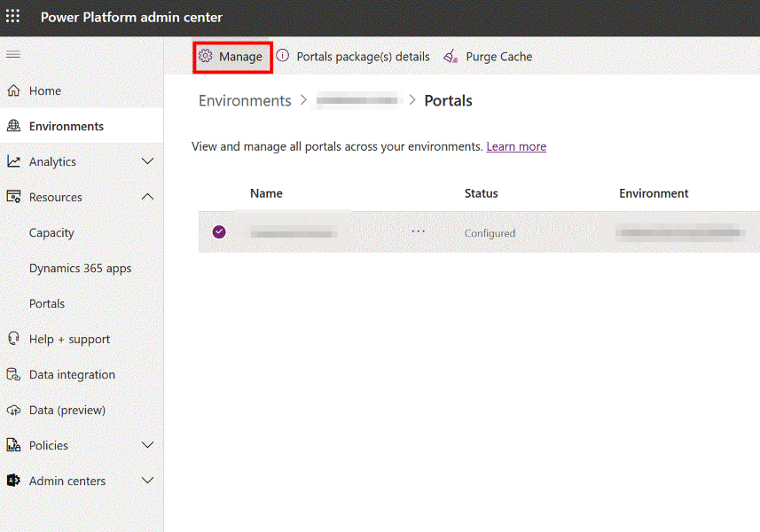
Task: Select Dynamics 365 apps in sidebar
Action: 81,269
